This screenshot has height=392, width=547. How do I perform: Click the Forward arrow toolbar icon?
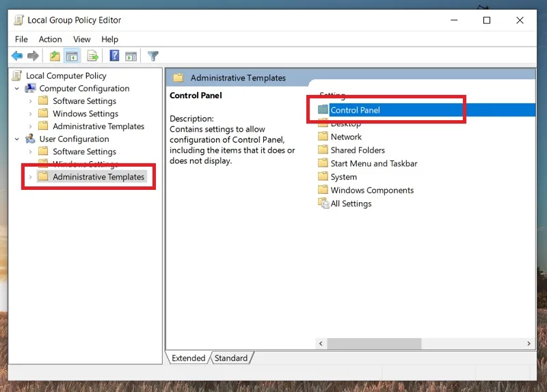tap(33, 56)
